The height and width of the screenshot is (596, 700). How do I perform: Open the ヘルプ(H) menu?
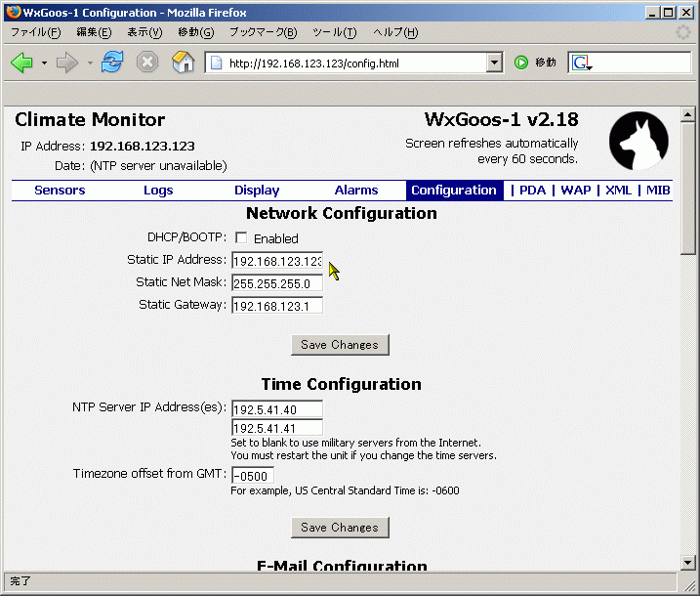pyautogui.click(x=395, y=32)
